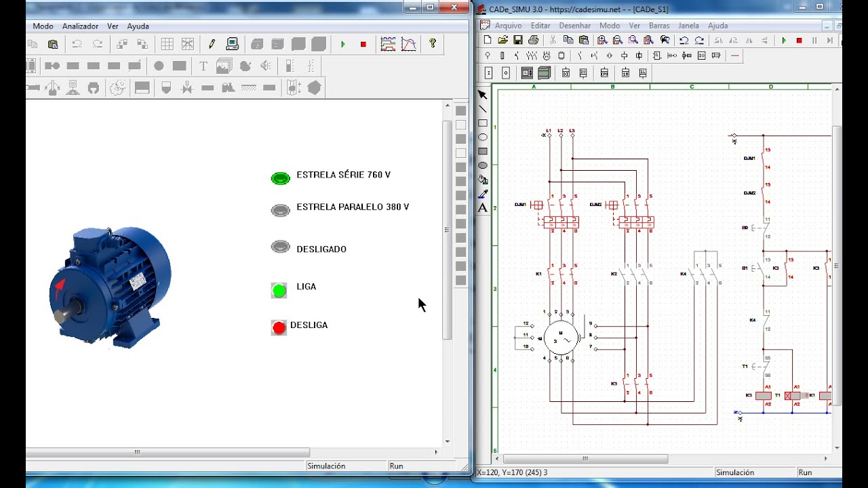The image size is (868, 488).
Task: Open the Editar menu in CADe_SIMU
Action: [540, 26]
